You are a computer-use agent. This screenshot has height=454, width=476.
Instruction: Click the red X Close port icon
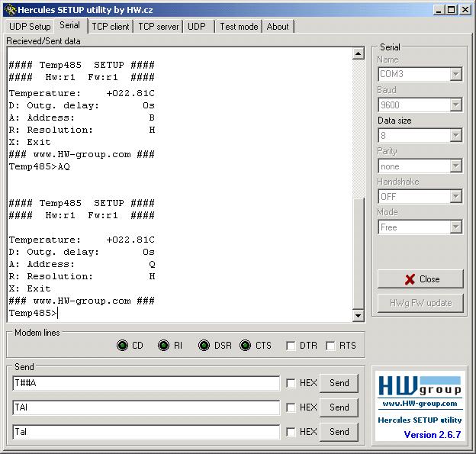point(410,279)
